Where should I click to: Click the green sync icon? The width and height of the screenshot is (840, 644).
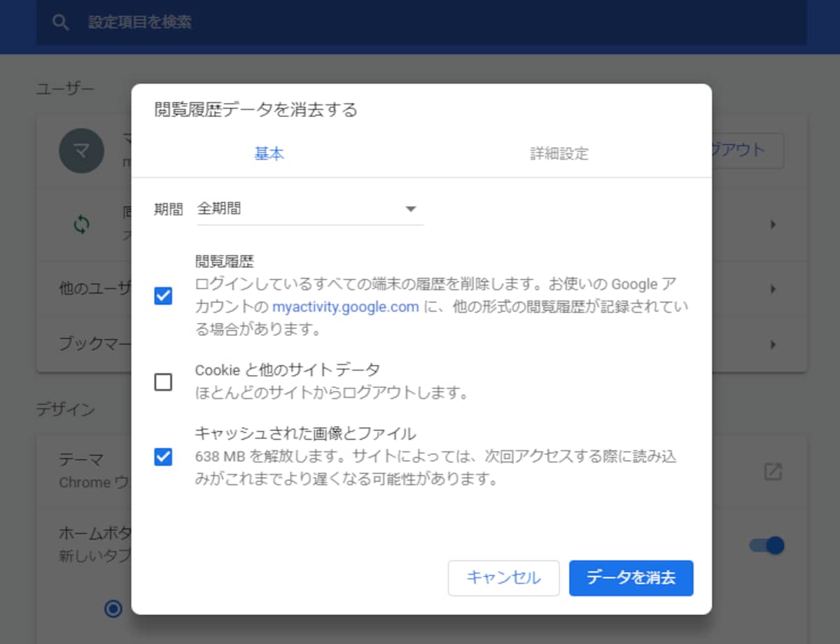point(82,225)
